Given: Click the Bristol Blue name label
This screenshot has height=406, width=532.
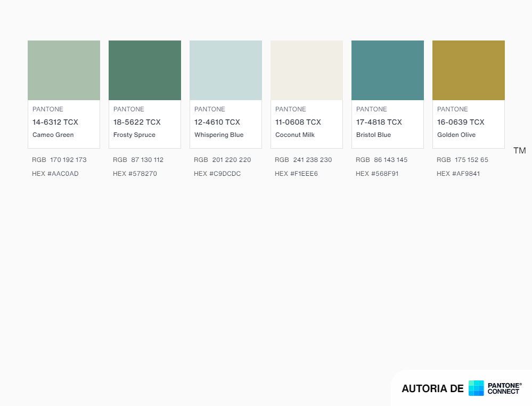Looking at the screenshot, I should [373, 135].
